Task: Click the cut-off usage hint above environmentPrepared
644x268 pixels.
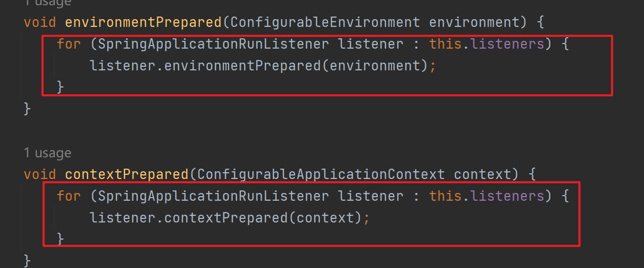Action: (x=48, y=3)
